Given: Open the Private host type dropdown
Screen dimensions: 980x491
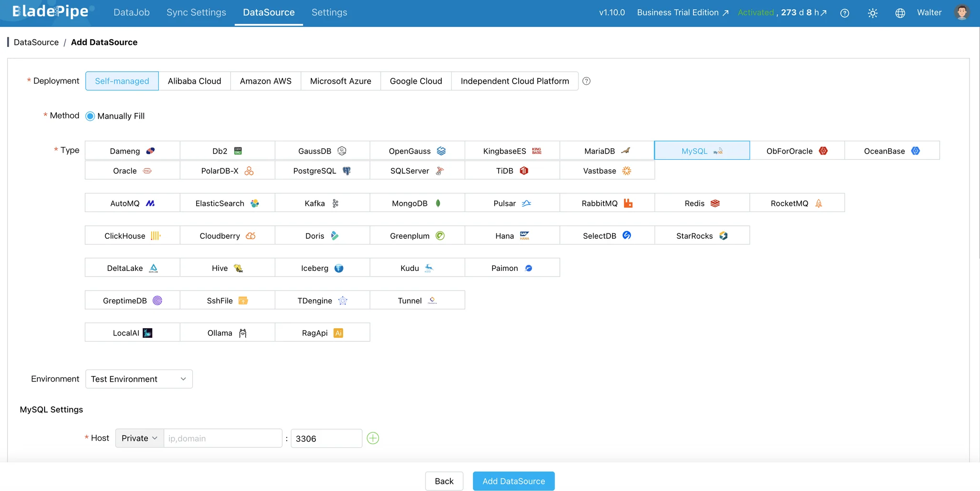Looking at the screenshot, I should pos(139,438).
